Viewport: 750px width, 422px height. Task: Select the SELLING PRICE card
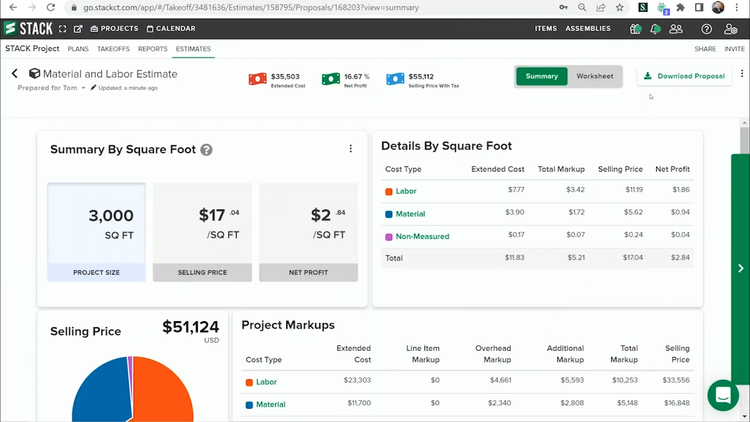click(x=202, y=232)
